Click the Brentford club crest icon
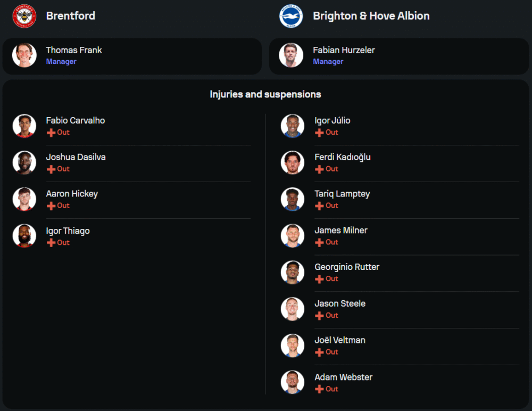The image size is (532, 411). [24, 16]
